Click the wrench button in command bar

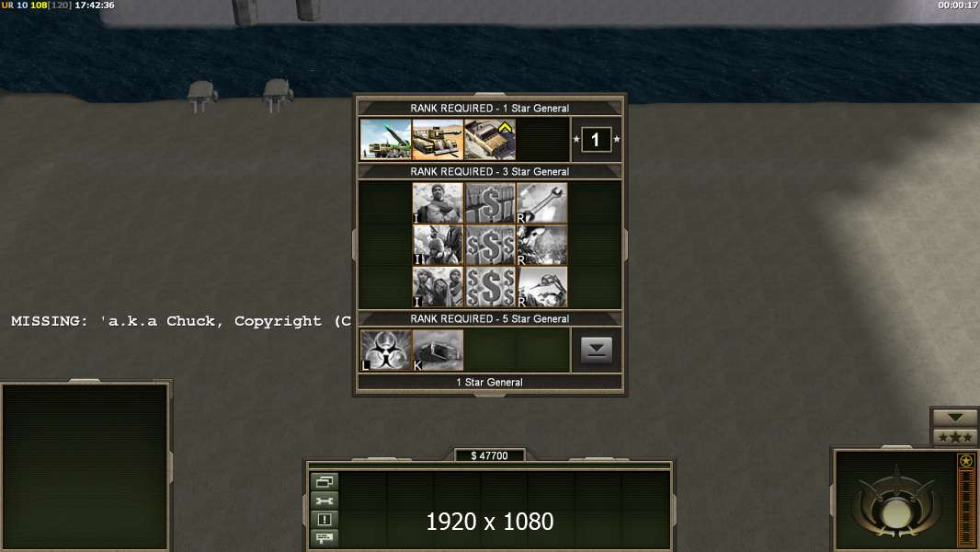click(325, 500)
